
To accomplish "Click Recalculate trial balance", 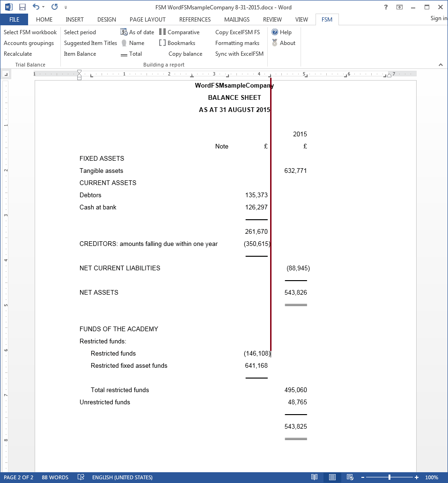I will (18, 53).
